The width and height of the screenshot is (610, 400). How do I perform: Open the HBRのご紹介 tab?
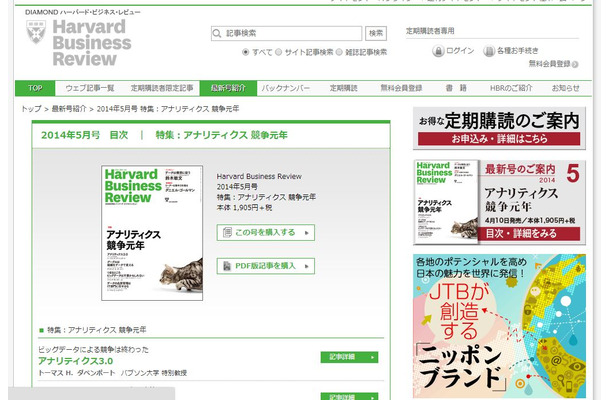point(511,88)
